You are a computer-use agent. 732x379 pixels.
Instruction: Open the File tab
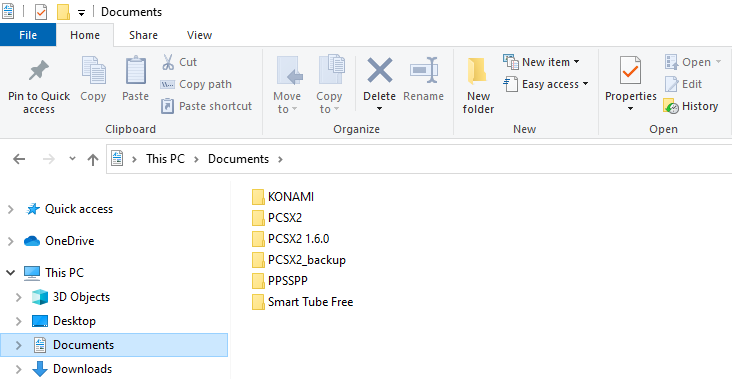28,35
